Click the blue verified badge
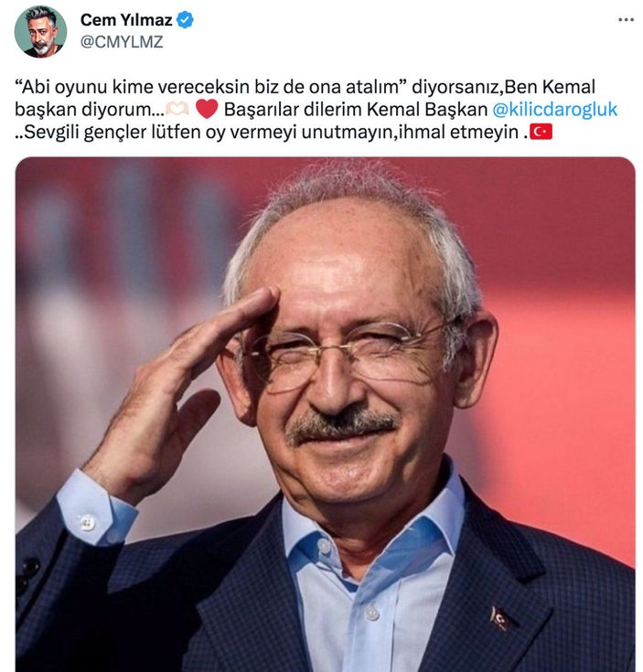 coord(185,20)
